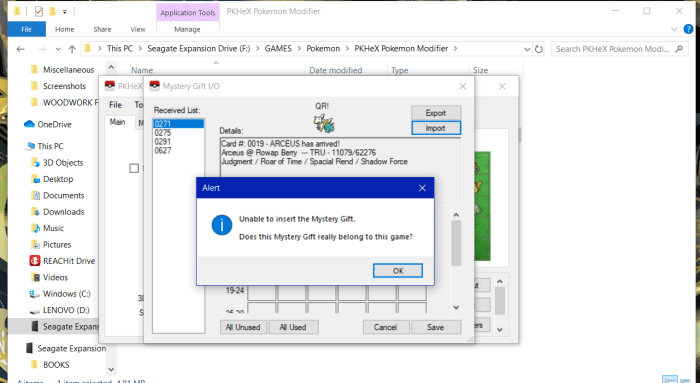Expand chevron after PKHeX Pokemon Modifier breadcrumb
Screen dimensions: 700x383
(x=455, y=49)
